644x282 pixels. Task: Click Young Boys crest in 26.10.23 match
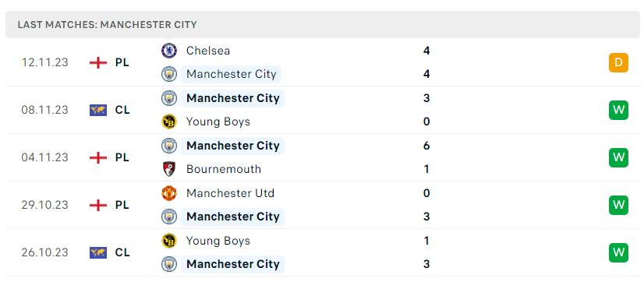coord(169,241)
